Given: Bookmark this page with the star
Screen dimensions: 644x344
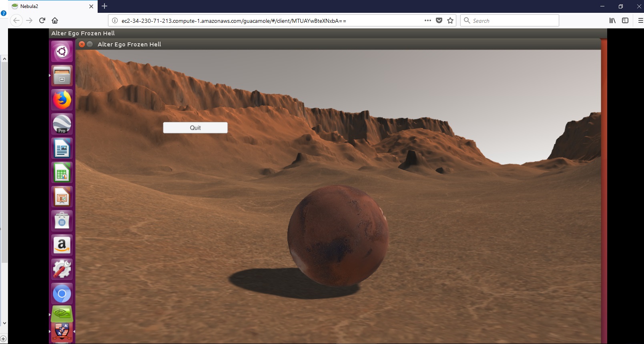Looking at the screenshot, I should pos(450,20).
